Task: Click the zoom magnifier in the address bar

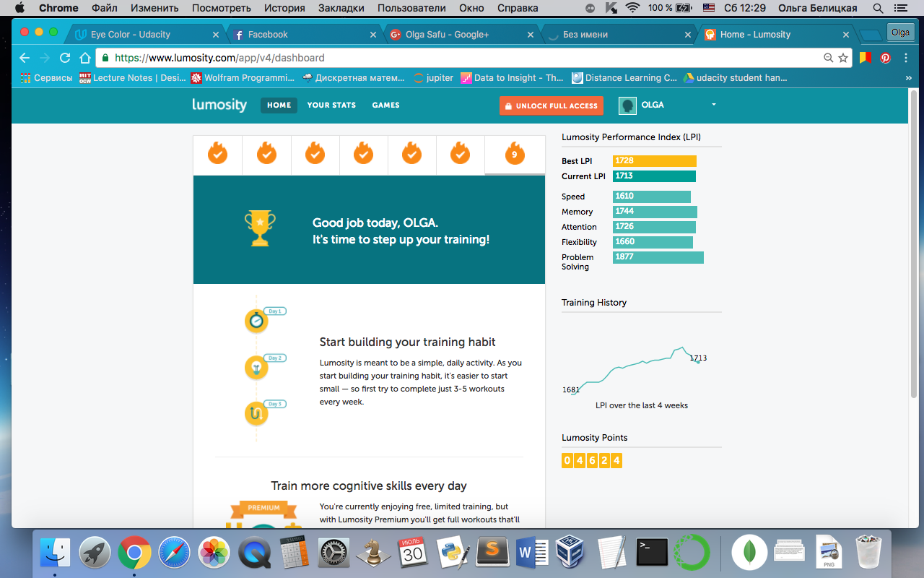Action: coord(829,58)
